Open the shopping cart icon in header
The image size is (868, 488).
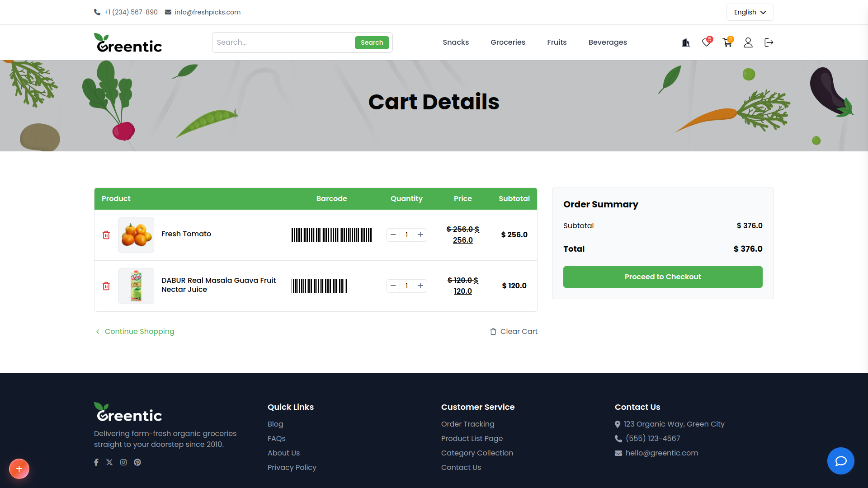(x=727, y=42)
